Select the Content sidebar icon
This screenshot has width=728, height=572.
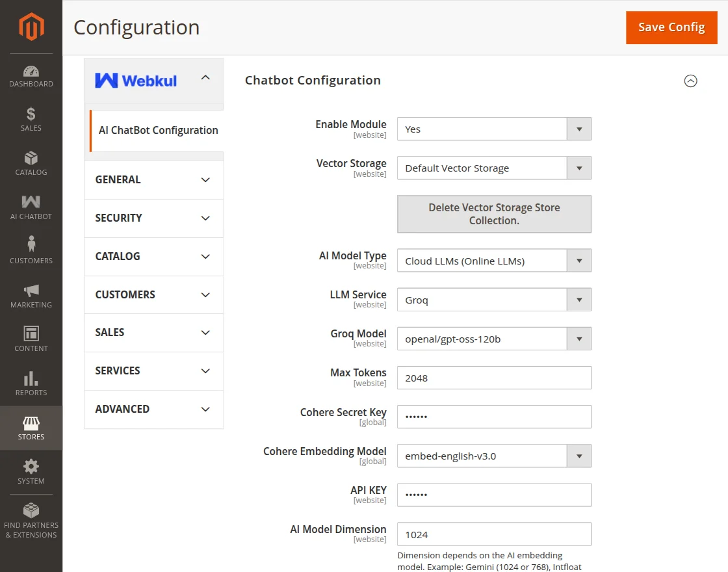click(31, 338)
